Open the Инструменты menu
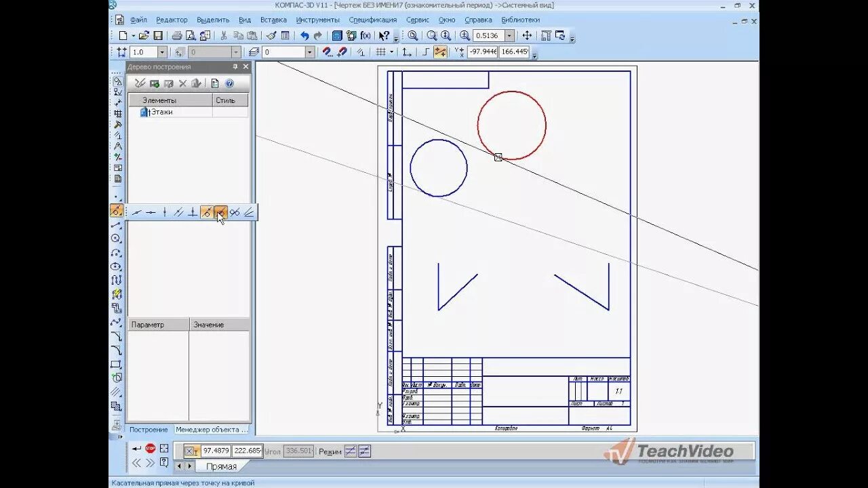868x488 pixels. (318, 20)
